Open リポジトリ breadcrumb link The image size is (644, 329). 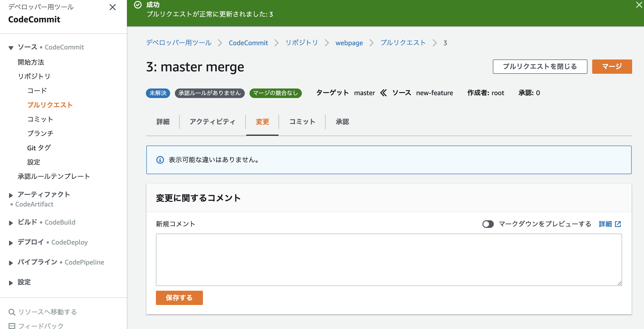tap(302, 43)
